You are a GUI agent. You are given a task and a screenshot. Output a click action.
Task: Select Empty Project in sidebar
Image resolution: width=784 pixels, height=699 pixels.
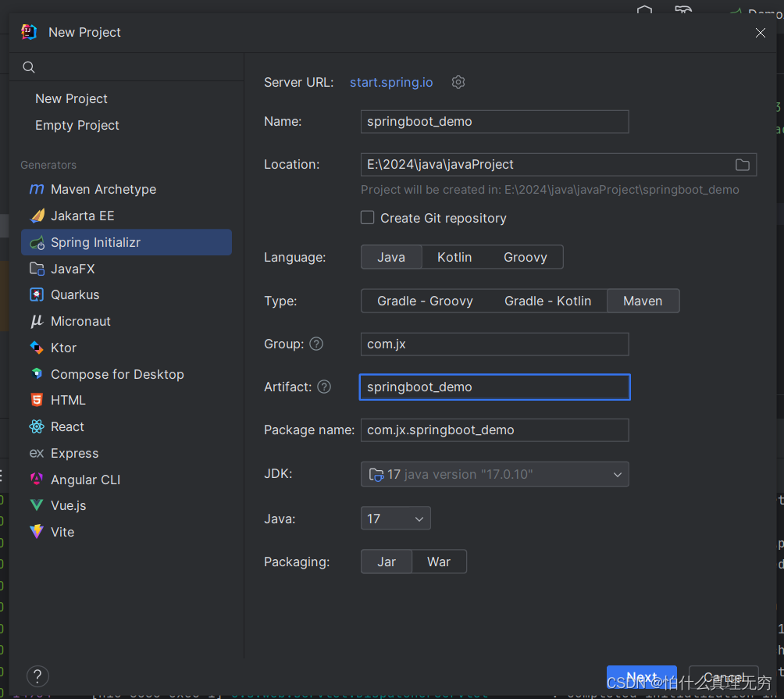click(x=77, y=126)
